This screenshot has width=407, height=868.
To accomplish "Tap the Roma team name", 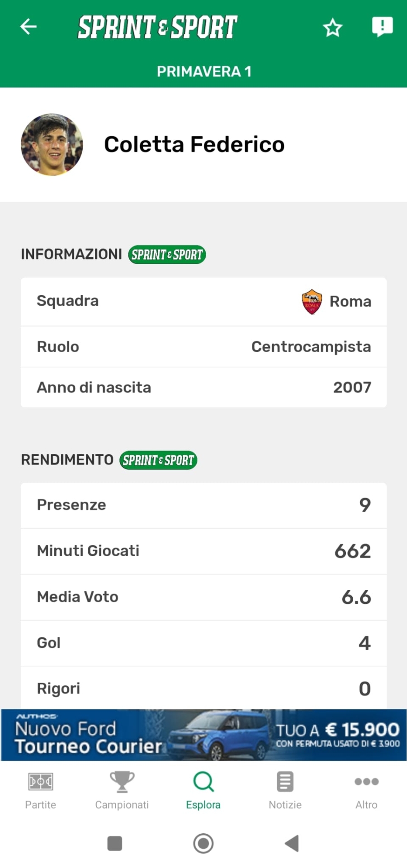I will click(350, 302).
